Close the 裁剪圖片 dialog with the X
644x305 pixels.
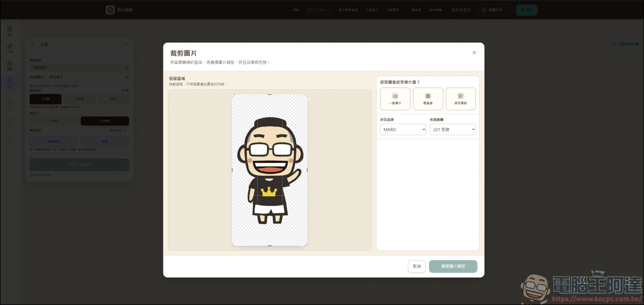coord(474,53)
